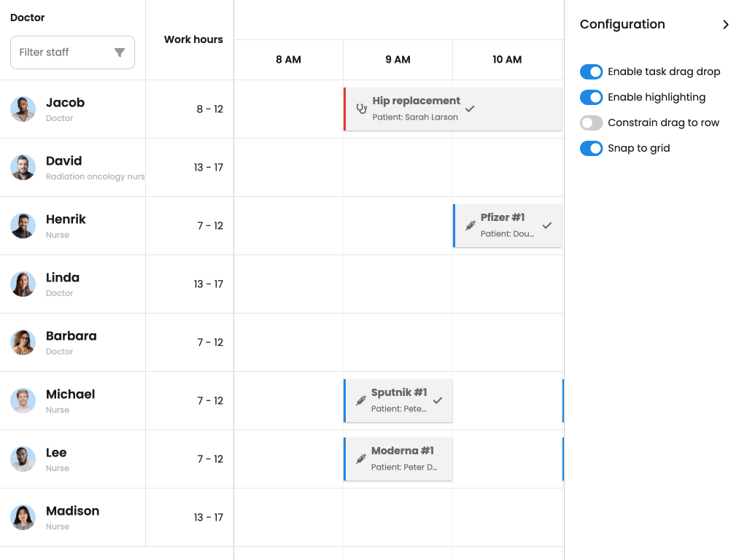Screen dimensions: 747x560
Task: Turn off the Enable highlighting toggle
Action: [x=591, y=97]
